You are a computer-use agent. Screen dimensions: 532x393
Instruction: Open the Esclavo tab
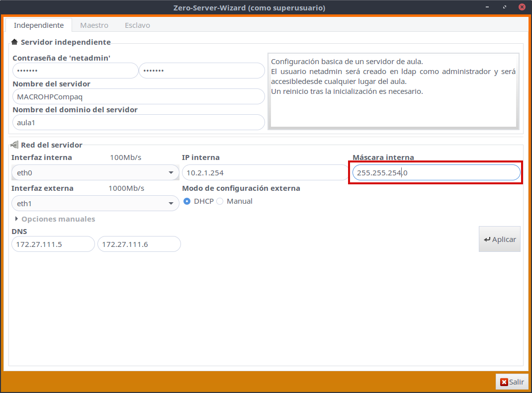pyautogui.click(x=137, y=25)
